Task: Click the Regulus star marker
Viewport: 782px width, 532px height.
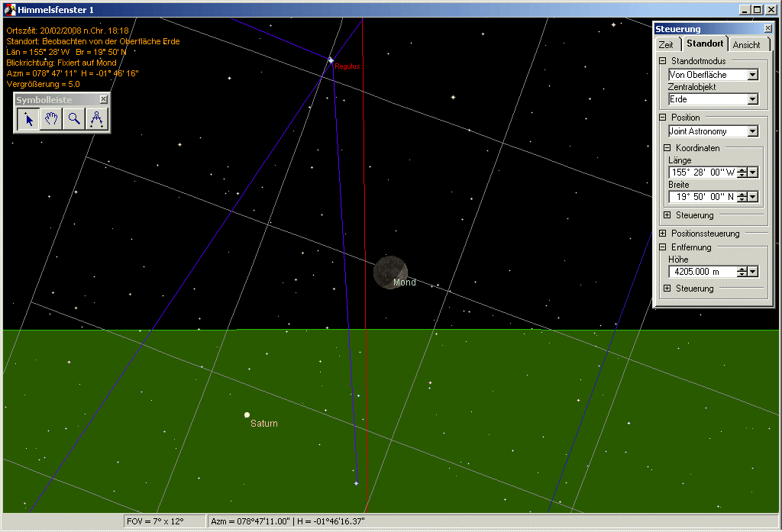Action: pos(330,60)
